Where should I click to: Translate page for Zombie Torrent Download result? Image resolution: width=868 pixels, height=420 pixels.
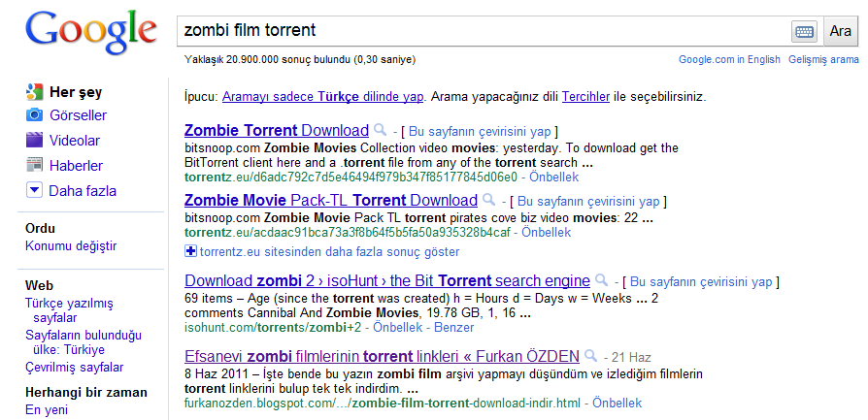point(480,132)
